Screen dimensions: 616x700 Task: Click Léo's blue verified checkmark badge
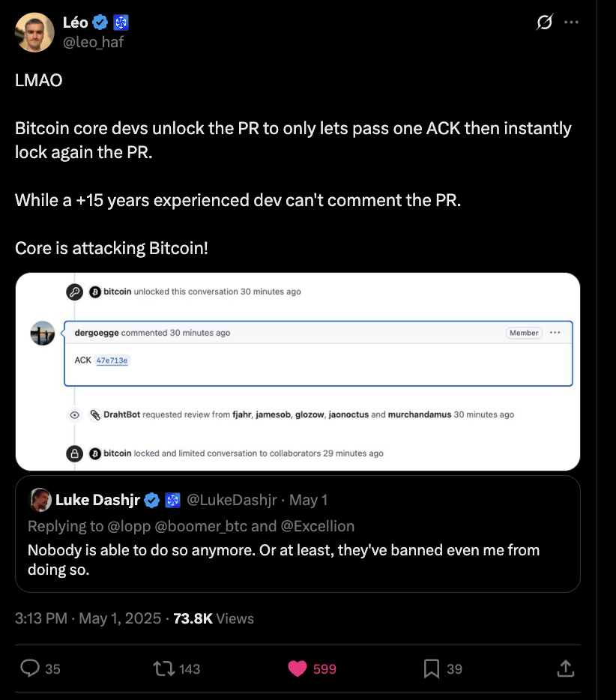(x=100, y=23)
